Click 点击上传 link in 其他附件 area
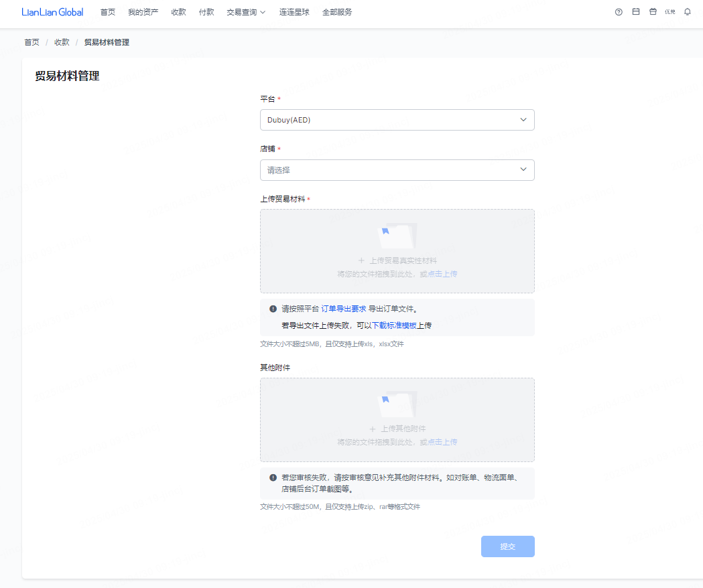This screenshot has width=703, height=588. (442, 442)
